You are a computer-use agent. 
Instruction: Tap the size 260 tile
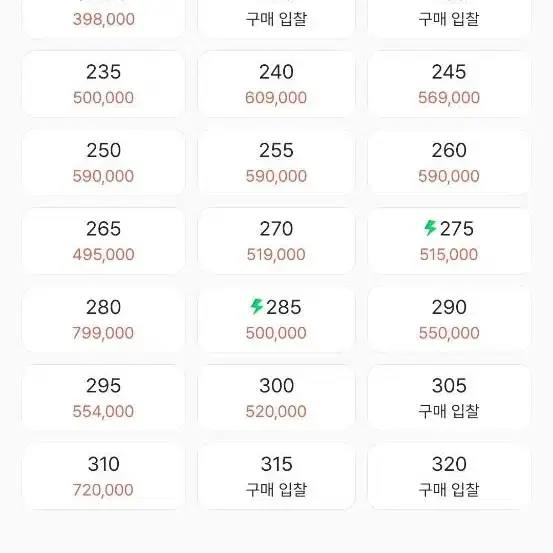[x=449, y=162]
